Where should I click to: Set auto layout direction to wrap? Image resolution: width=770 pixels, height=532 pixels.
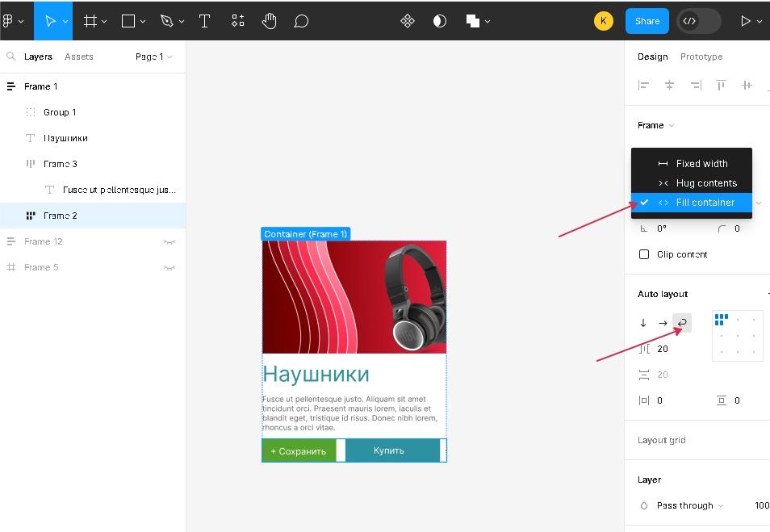pos(682,323)
